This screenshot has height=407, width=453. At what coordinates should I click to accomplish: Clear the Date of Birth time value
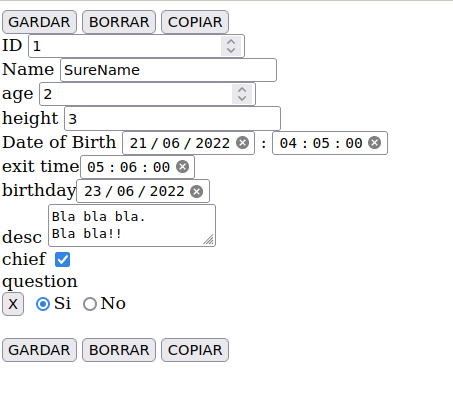(x=374, y=143)
